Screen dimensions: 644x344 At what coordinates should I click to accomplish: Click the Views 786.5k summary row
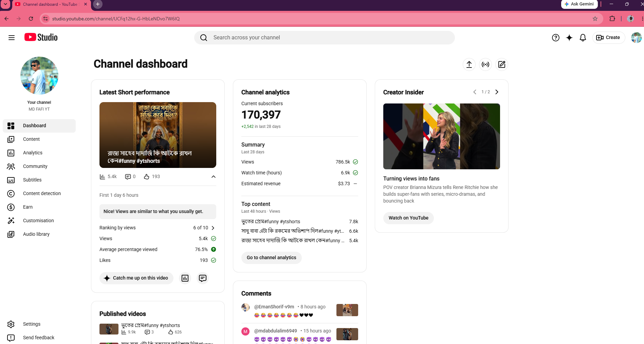300,162
